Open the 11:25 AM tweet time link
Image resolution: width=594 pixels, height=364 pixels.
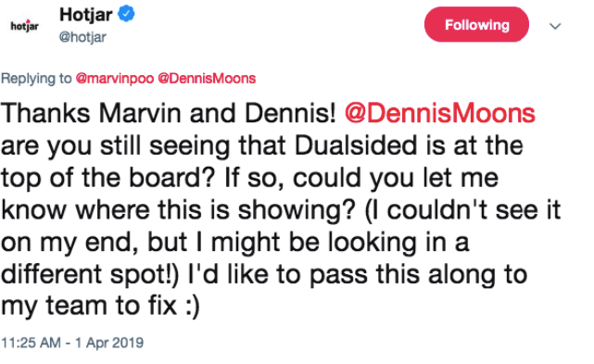pos(31,343)
